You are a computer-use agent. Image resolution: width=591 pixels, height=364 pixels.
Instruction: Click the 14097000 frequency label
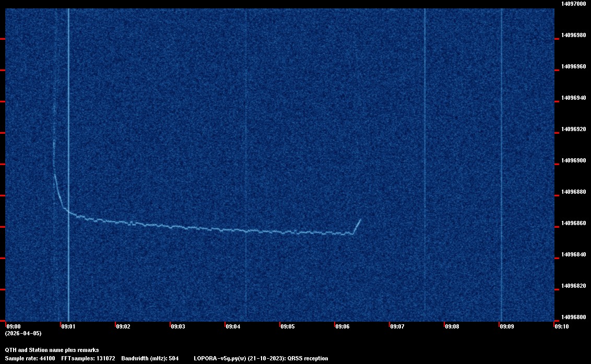click(573, 4)
